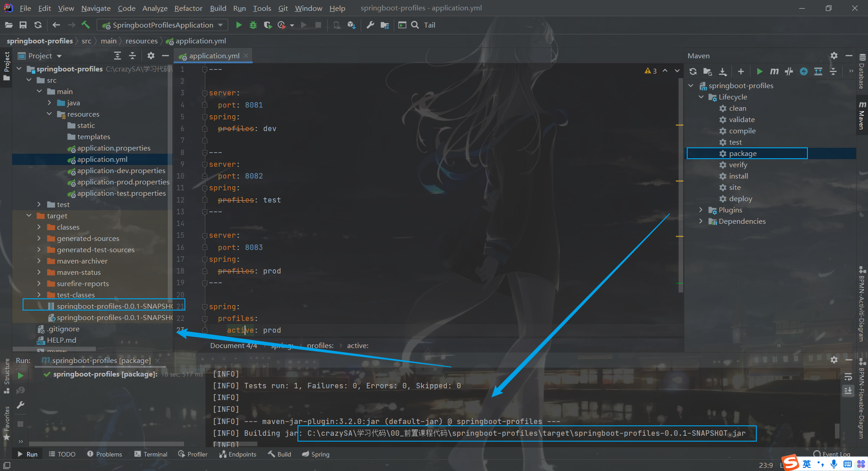Click the editor vertical scrollbar
868x471 pixels.
[x=681, y=185]
